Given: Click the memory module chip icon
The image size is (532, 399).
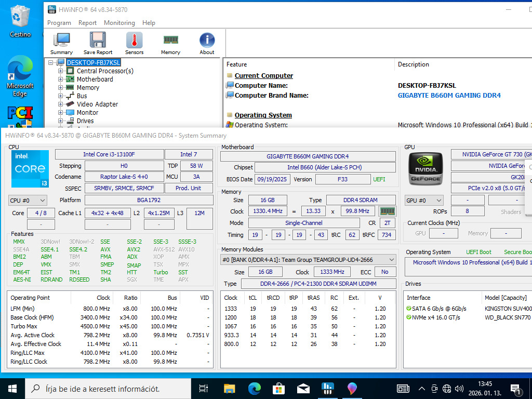Looking at the screenshot, I should pyautogui.click(x=387, y=211).
